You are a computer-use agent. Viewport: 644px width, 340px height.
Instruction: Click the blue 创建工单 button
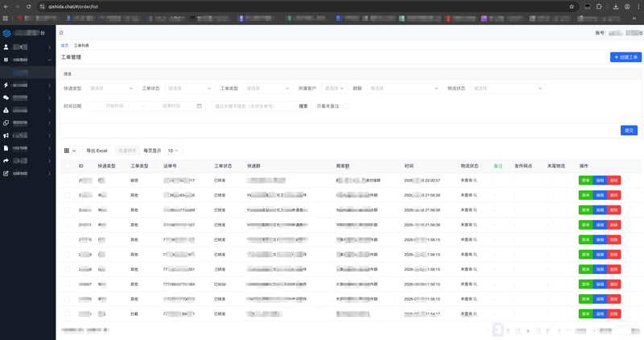pyautogui.click(x=625, y=57)
